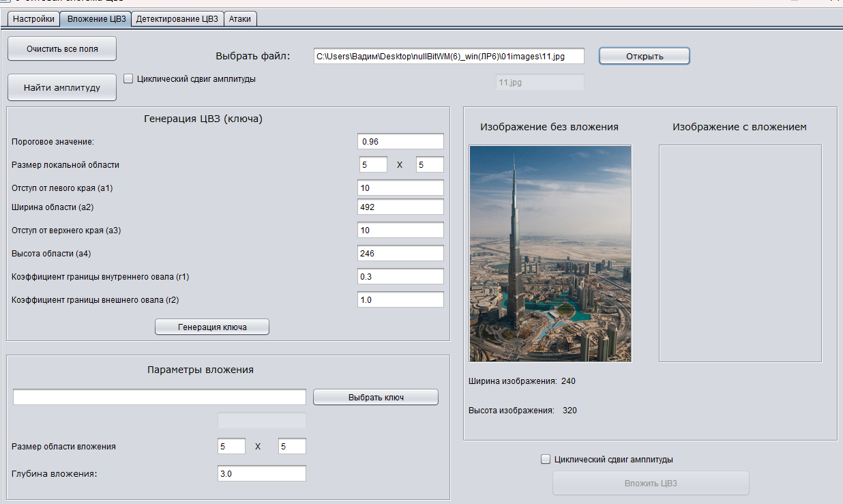The height and width of the screenshot is (504, 843).
Task: Click second Размер области вложения field
Action: tap(292, 446)
